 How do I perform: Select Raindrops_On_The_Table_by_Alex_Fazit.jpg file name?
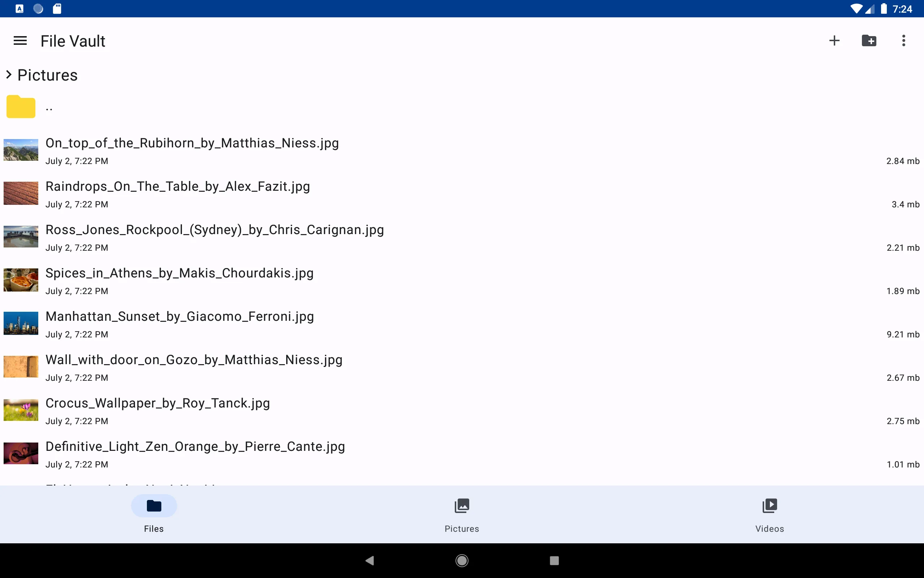(x=178, y=186)
